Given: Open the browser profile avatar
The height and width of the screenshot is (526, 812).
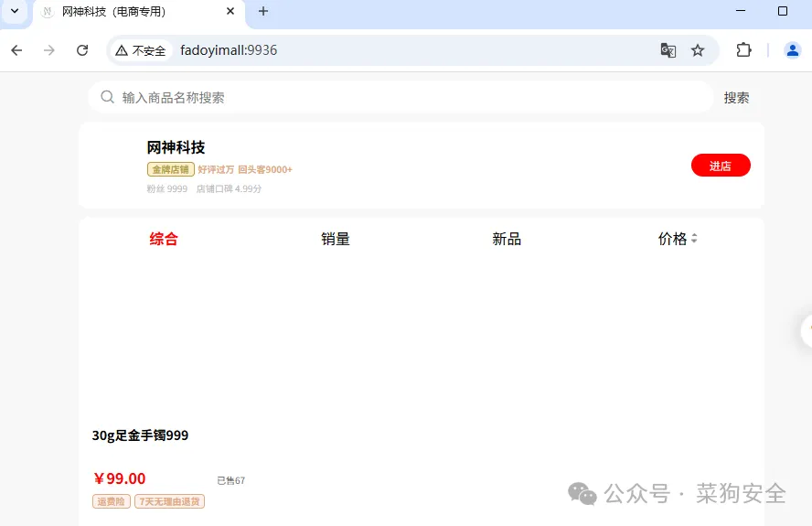Looking at the screenshot, I should coord(792,50).
